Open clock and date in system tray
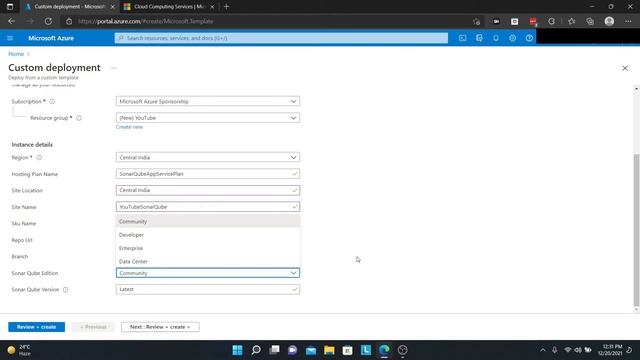The width and height of the screenshot is (640, 360). click(610, 350)
